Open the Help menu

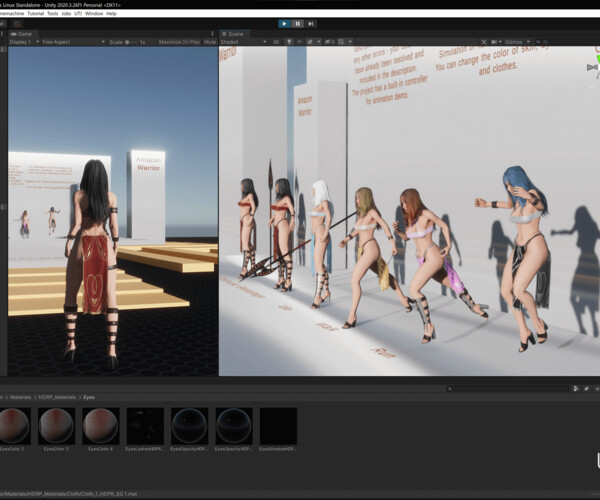(111, 13)
